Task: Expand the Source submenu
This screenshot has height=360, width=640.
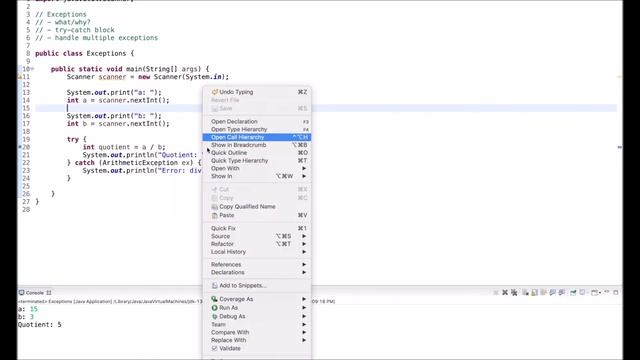Action: pos(257,236)
